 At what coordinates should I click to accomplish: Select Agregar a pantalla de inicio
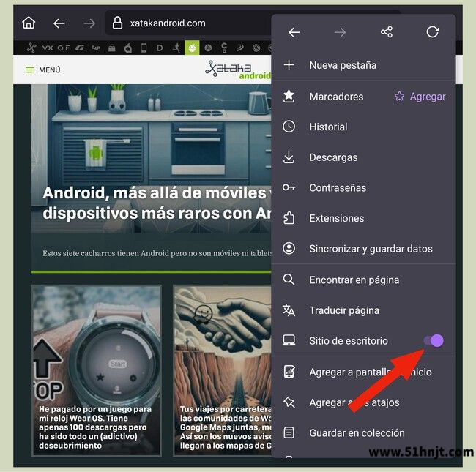(x=363, y=372)
